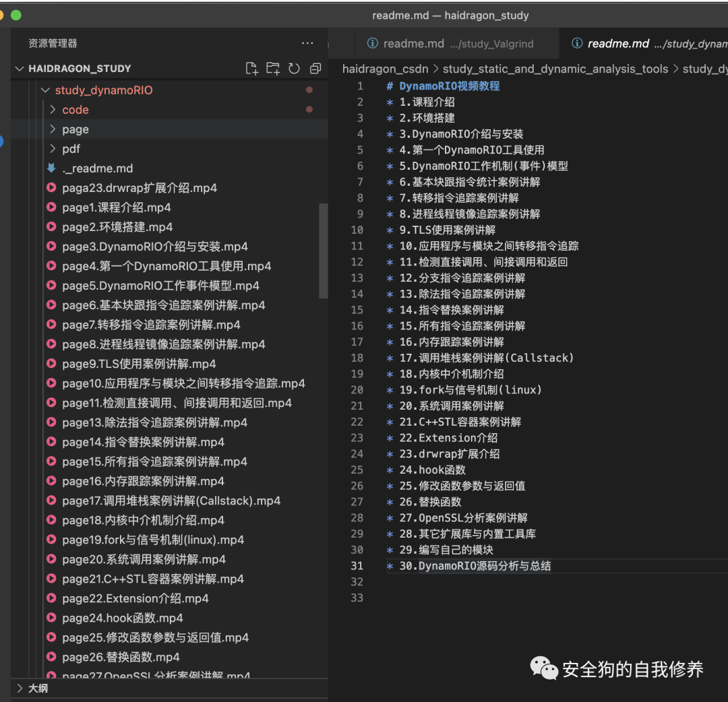Screen dimensions: 728x702
Task: Click video icon of page5.DynamoRIO工作事件模型.mp4
Action: (x=51, y=286)
